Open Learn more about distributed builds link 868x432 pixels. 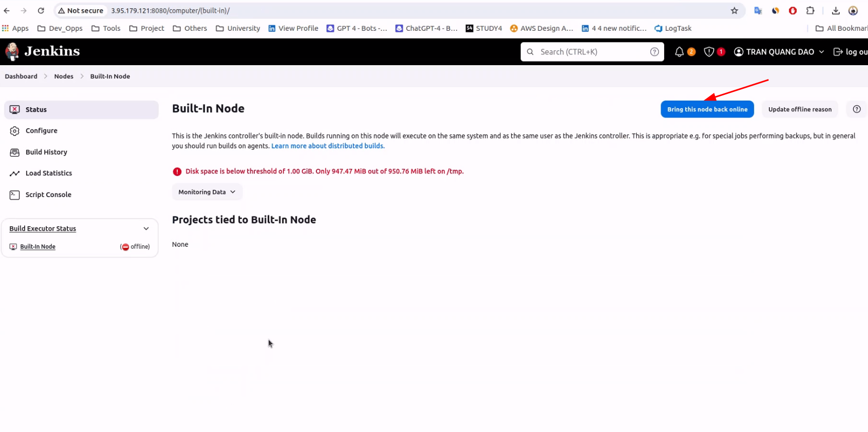(328, 146)
